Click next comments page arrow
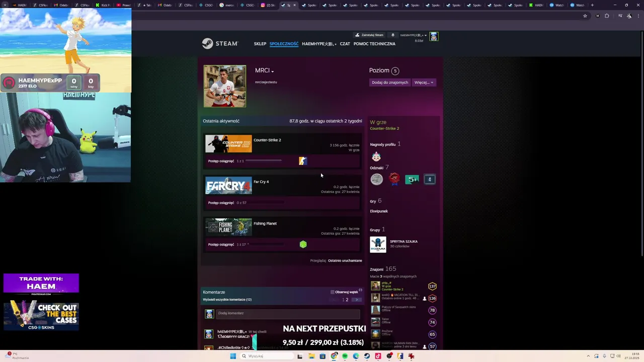644x362 pixels. [356, 300]
